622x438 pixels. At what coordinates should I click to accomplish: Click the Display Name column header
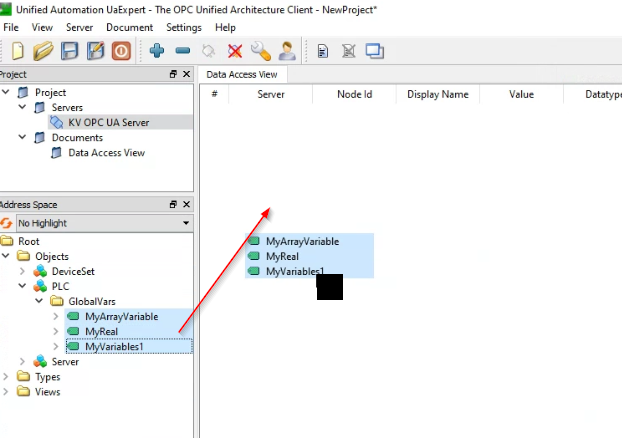[x=438, y=94]
